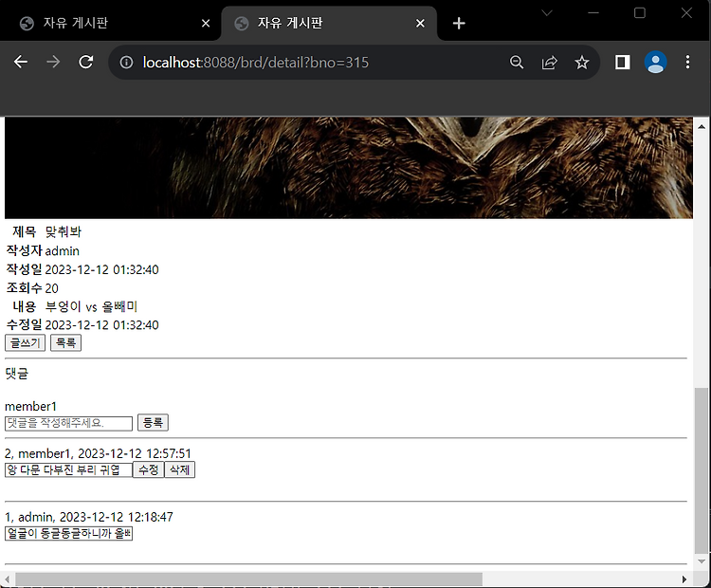
Task: Click the scroll down arrow
Action: tap(702, 561)
